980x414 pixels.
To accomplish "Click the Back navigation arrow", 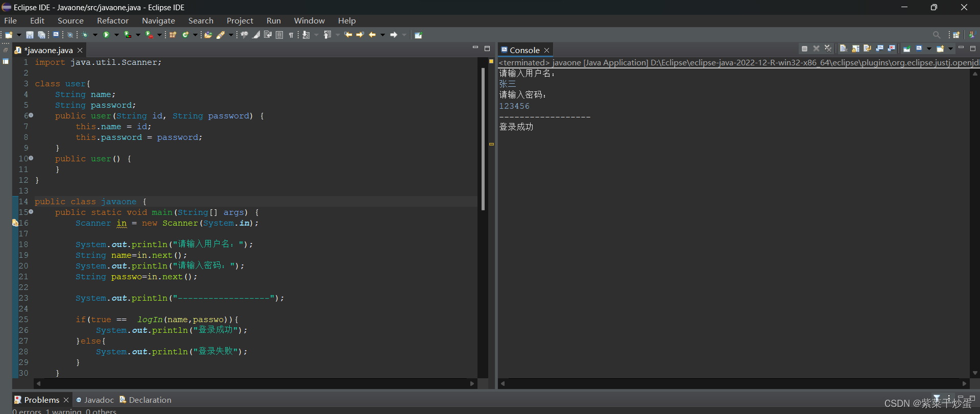I will (x=372, y=35).
